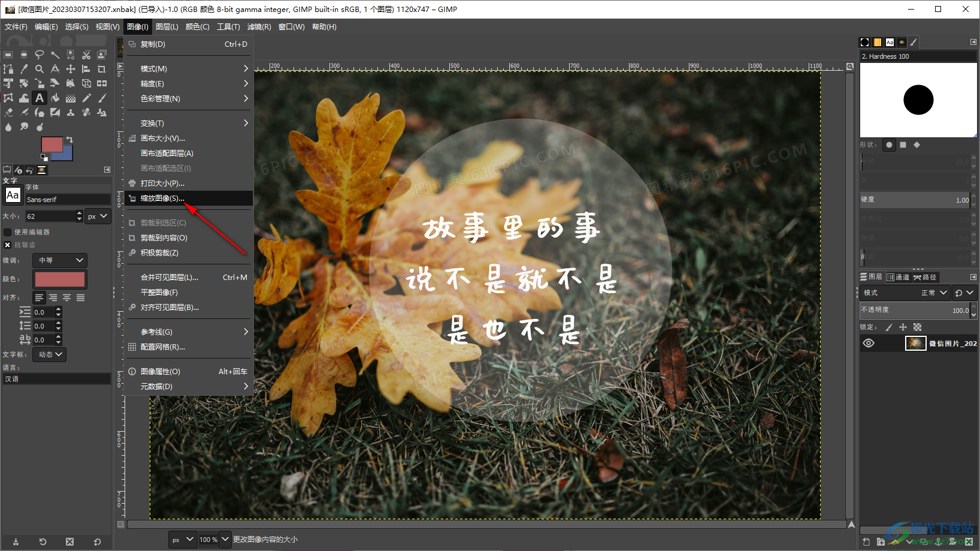Select the Heal bandage tool
Image resolution: width=980 pixels, height=551 pixels.
tap(86, 112)
